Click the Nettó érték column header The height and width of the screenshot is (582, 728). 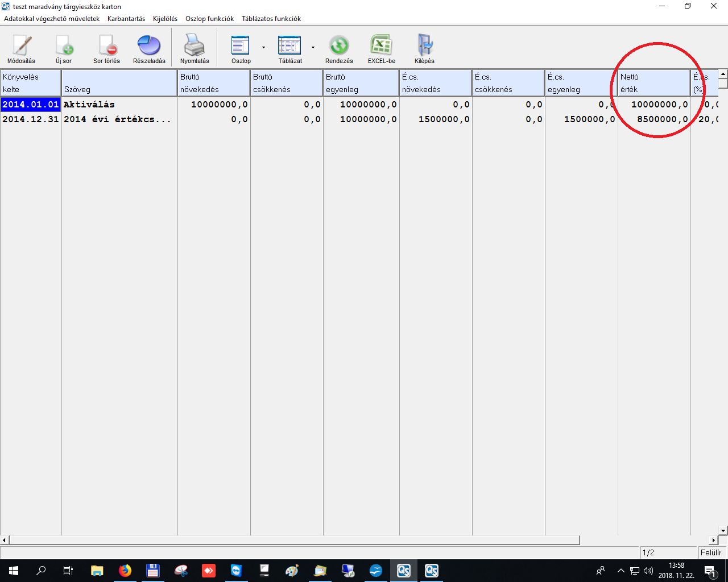pos(654,83)
